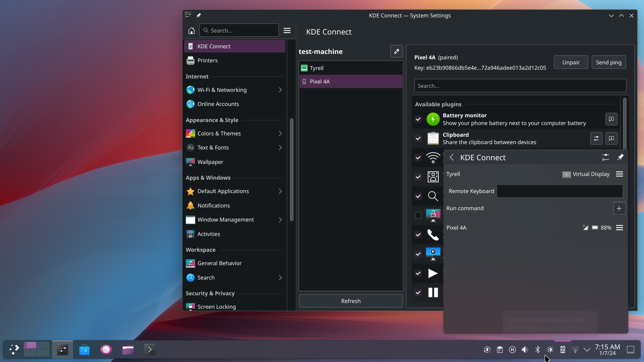
Task: Click the Remote Keyboard input field
Action: [x=559, y=191]
